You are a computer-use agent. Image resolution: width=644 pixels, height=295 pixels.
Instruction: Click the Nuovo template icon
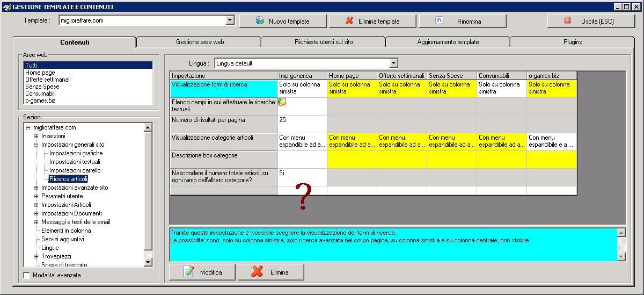260,21
